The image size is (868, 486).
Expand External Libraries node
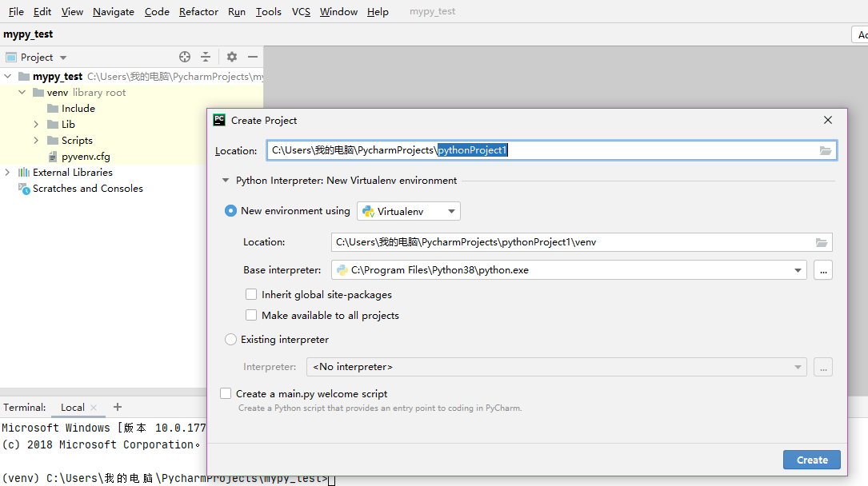click(x=7, y=173)
